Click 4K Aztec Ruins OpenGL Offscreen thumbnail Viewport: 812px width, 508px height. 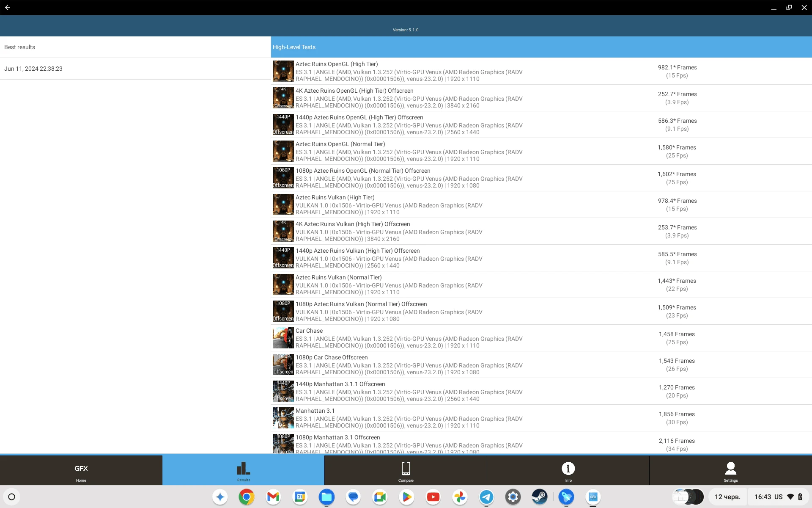pyautogui.click(x=283, y=98)
